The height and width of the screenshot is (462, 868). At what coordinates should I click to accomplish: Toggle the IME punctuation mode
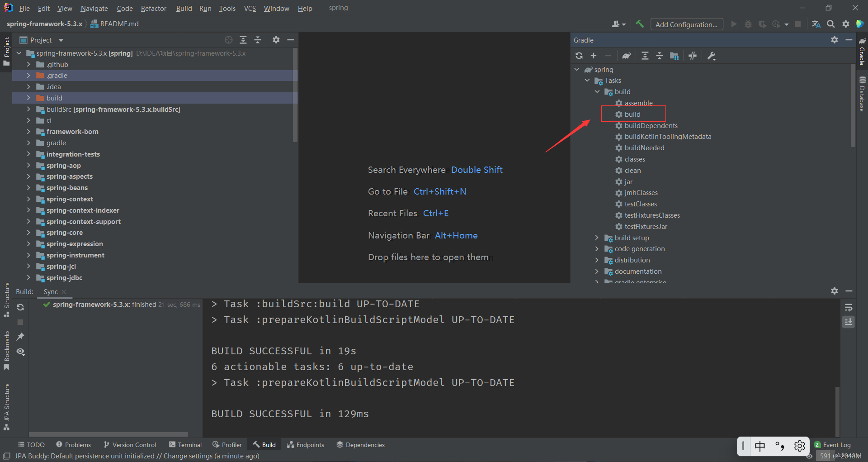pyautogui.click(x=780, y=446)
